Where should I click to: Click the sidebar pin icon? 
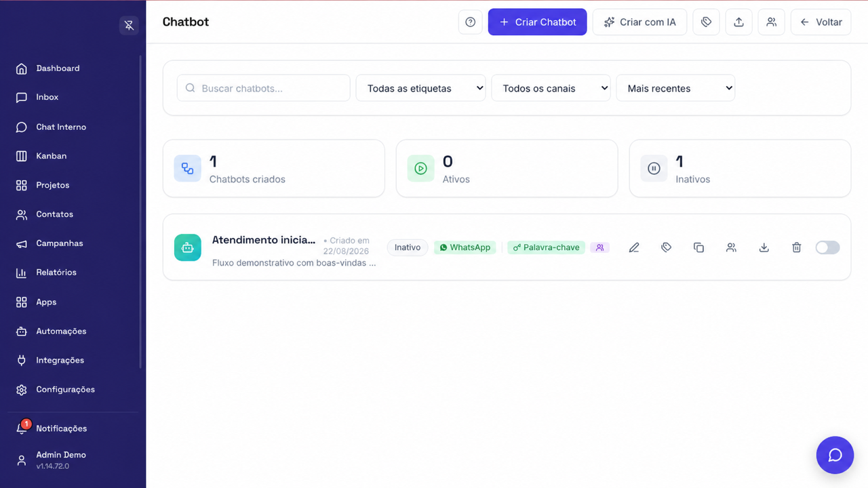point(129,25)
